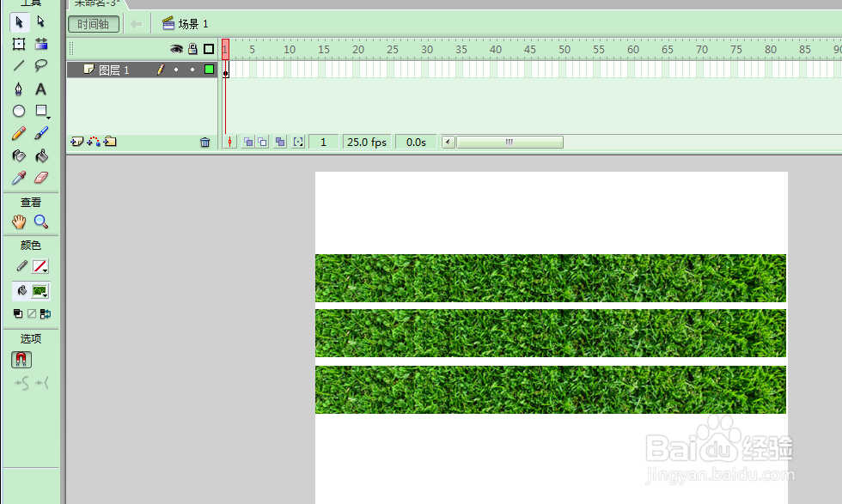Click the Center Frame button
Image resolution: width=842 pixels, height=504 pixels.
pyautogui.click(x=230, y=143)
